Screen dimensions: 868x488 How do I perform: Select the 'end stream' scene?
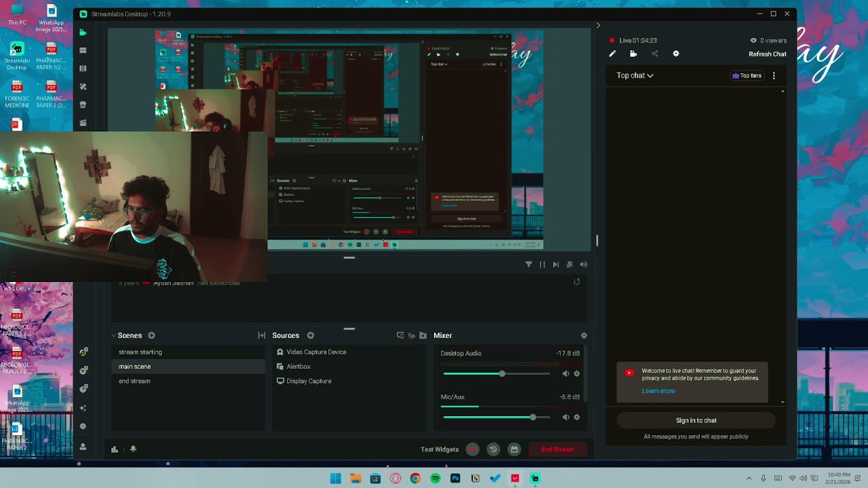tap(188, 381)
